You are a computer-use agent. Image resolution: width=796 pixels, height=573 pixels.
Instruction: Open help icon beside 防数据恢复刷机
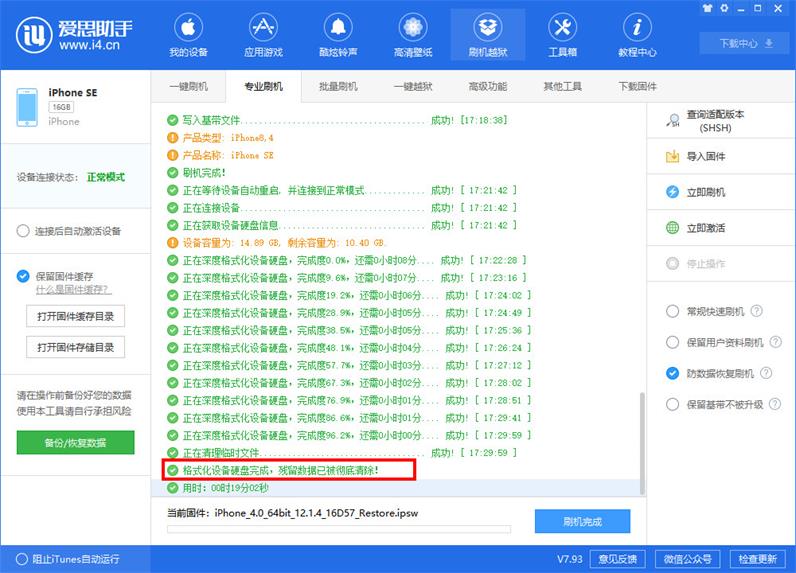tap(766, 373)
